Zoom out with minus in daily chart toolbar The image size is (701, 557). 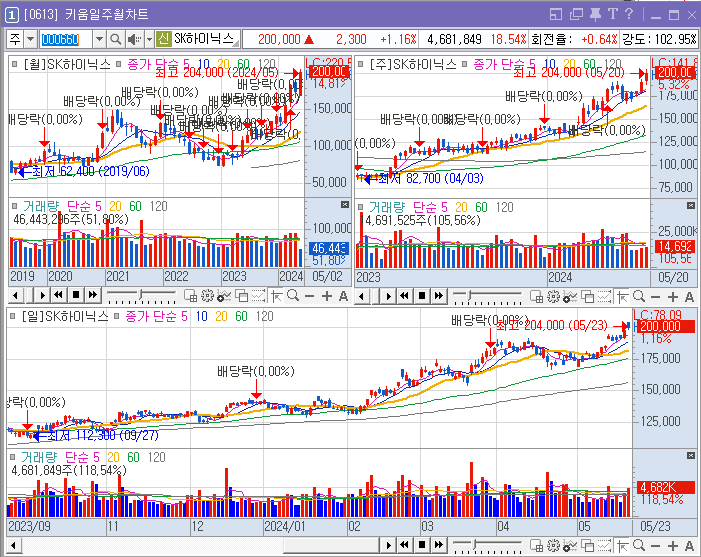point(656,546)
